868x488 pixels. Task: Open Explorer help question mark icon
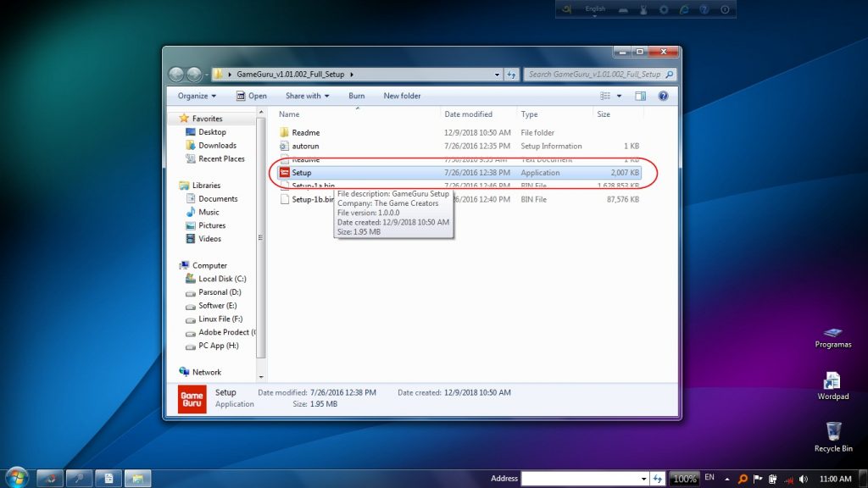pos(663,96)
